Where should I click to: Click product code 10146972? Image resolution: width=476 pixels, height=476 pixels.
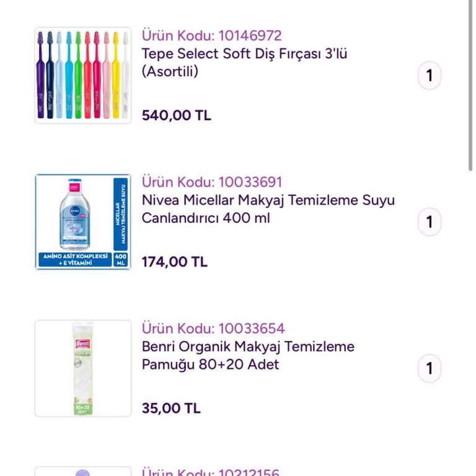pos(211,36)
